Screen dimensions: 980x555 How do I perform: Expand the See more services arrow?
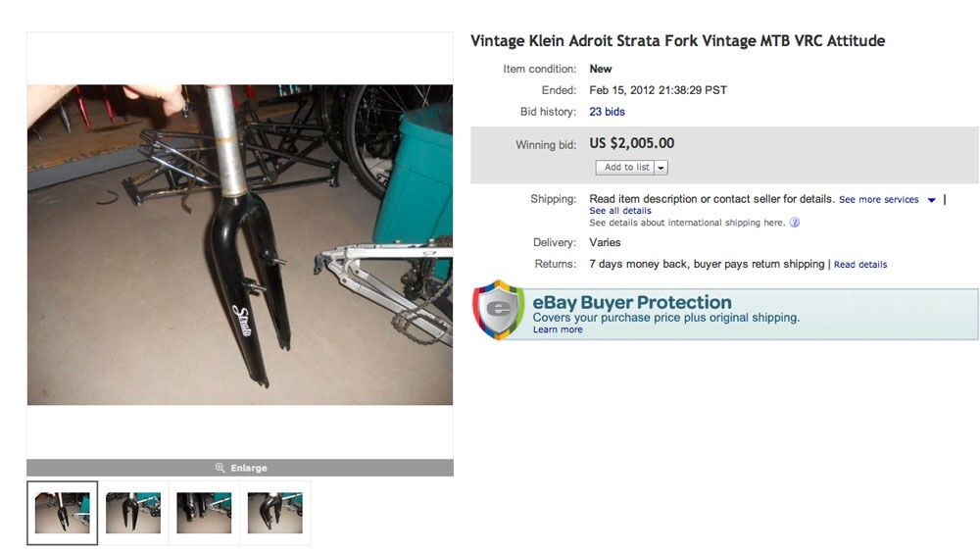931,200
